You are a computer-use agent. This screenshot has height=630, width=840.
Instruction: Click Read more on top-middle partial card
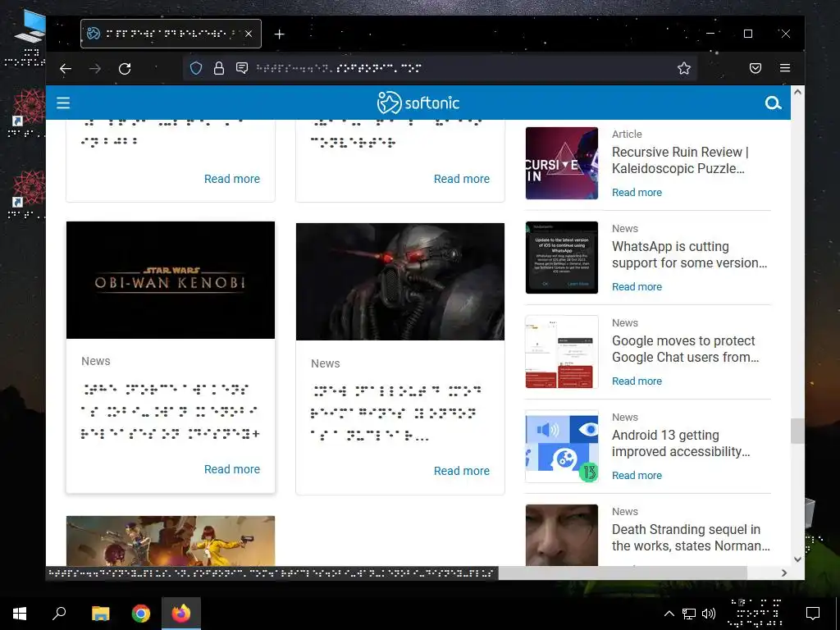click(x=462, y=179)
